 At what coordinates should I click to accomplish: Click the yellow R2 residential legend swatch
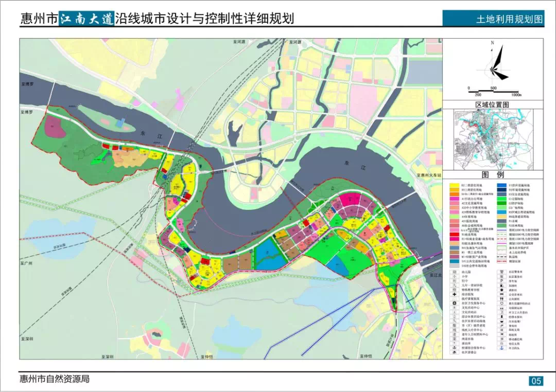(454, 185)
